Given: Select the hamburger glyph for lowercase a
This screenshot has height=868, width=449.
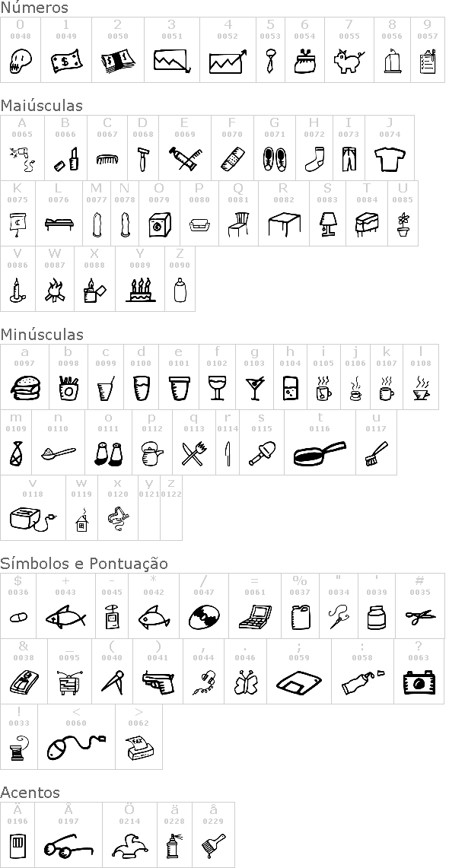Looking at the screenshot, I should pos(25,387).
